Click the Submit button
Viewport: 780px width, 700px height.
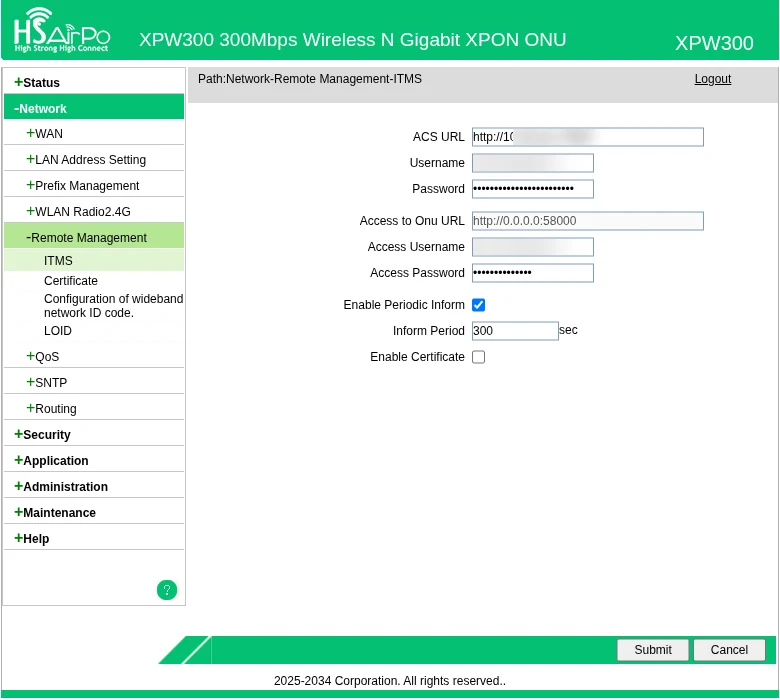(x=653, y=650)
